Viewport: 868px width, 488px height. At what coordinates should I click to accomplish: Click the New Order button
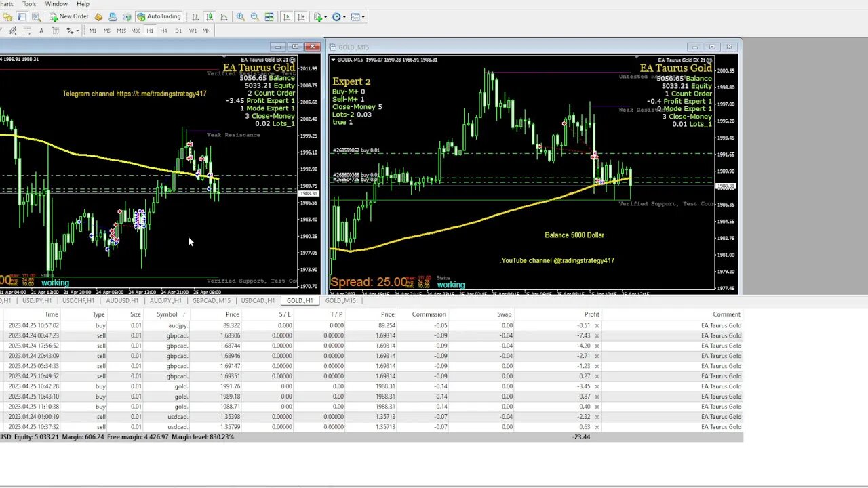69,16
